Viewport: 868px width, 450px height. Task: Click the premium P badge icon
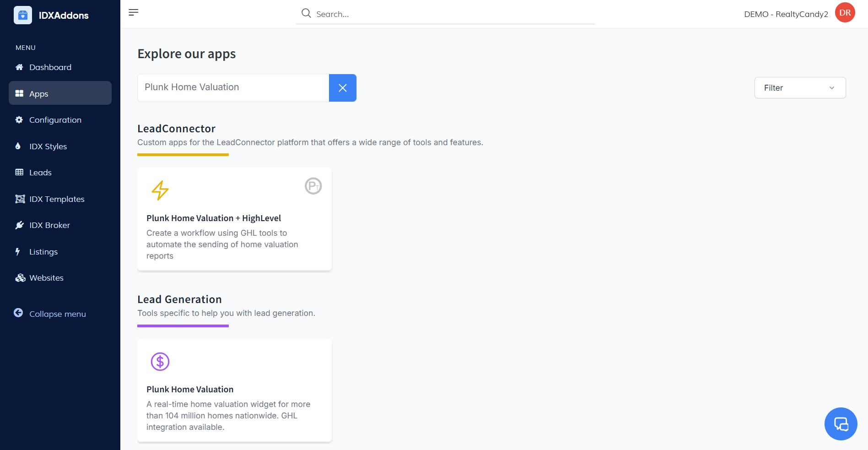(x=313, y=186)
